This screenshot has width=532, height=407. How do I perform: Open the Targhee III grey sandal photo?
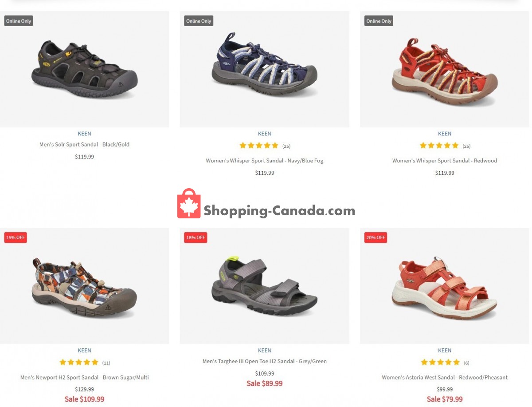click(265, 286)
